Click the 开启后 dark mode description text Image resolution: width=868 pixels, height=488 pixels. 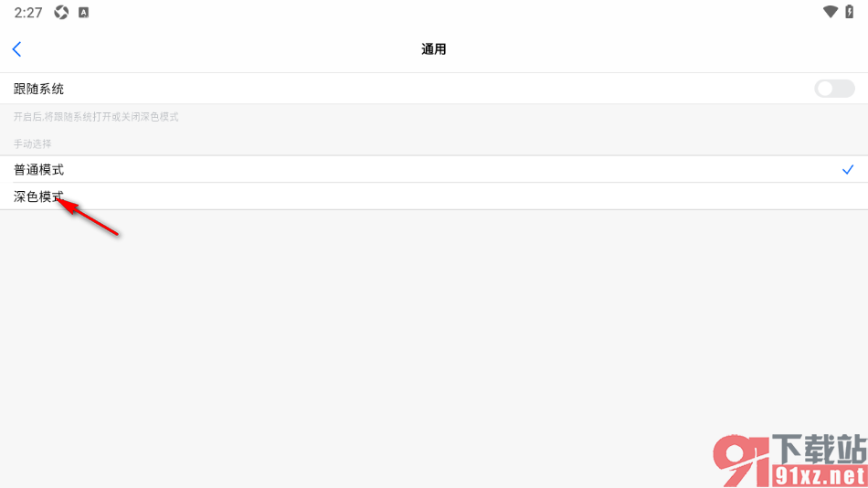[96, 117]
